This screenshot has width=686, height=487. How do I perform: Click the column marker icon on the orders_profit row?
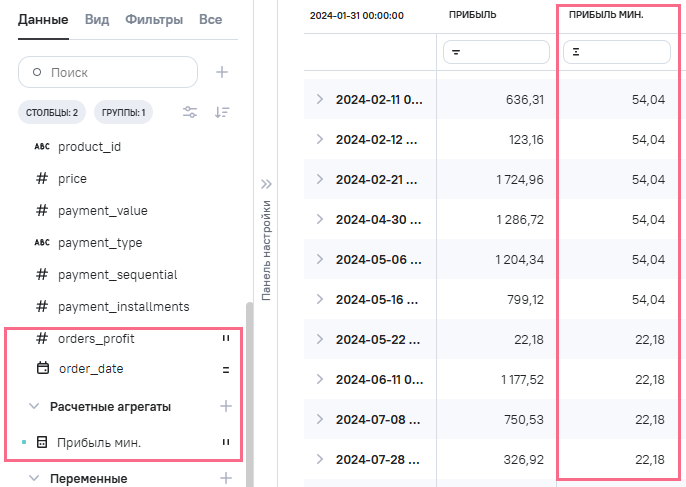[x=226, y=339]
